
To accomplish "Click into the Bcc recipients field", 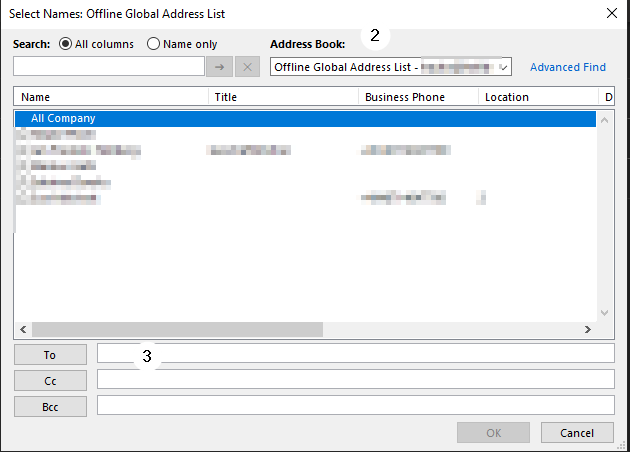I will click(355, 405).
